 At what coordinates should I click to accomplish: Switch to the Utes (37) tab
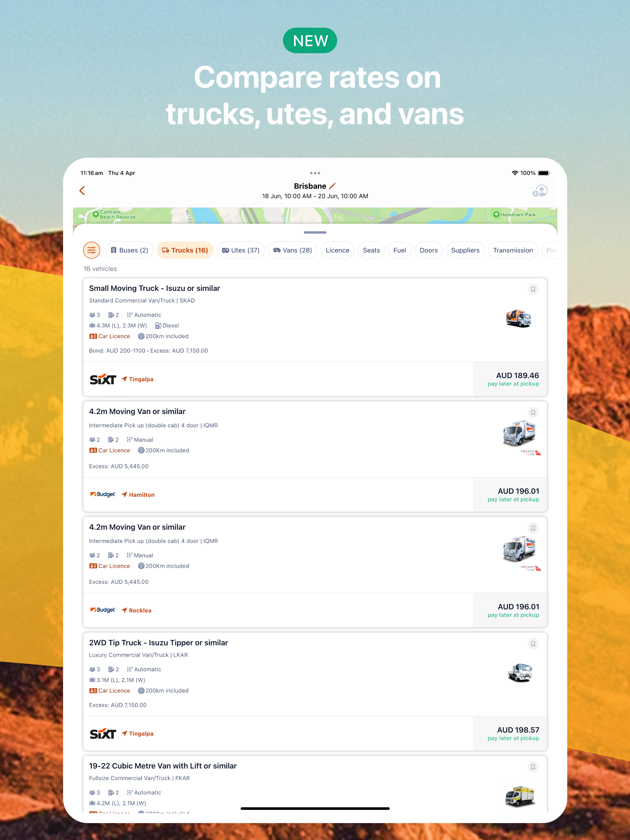[241, 250]
